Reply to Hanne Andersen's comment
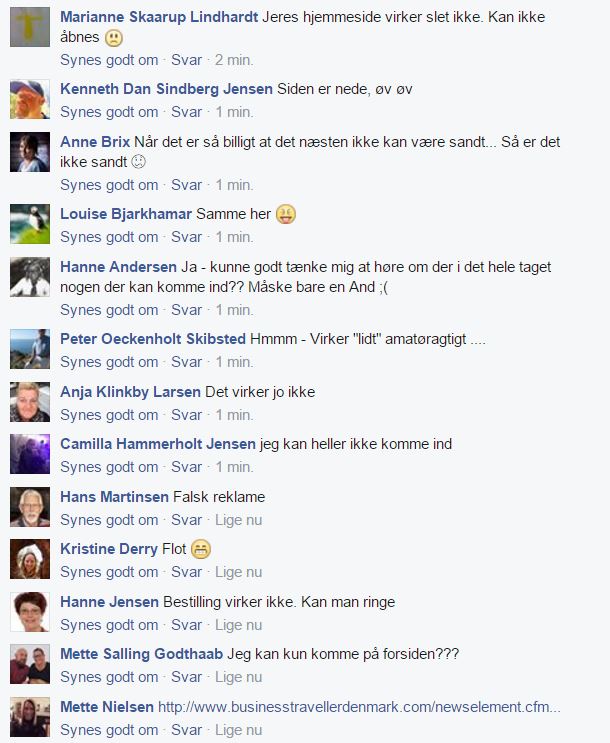610x743 pixels. tap(186, 310)
